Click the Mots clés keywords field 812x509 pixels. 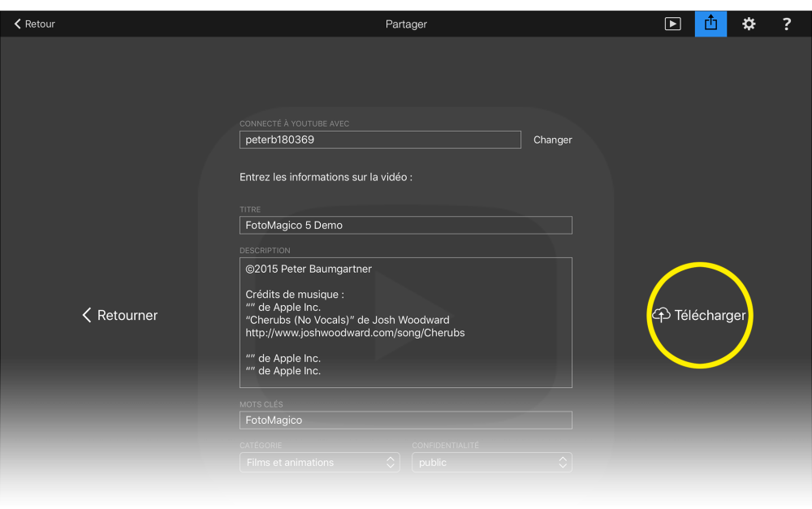[x=405, y=420]
